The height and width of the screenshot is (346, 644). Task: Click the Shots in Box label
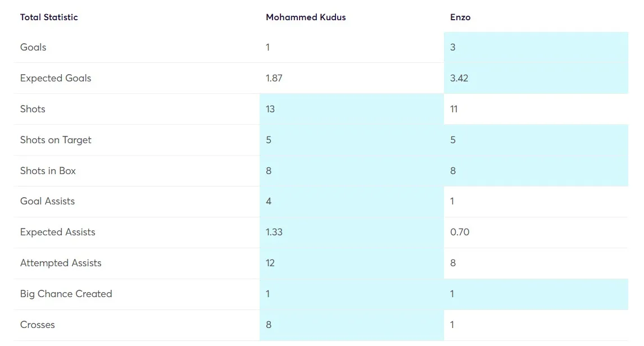tap(48, 171)
